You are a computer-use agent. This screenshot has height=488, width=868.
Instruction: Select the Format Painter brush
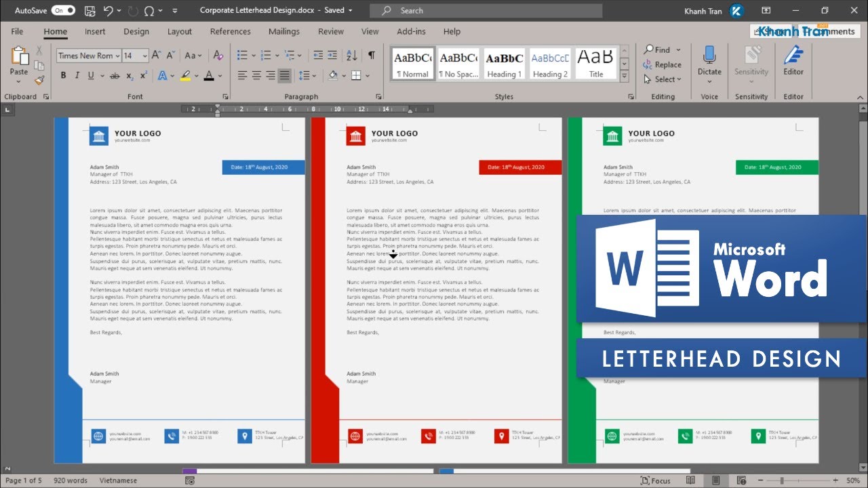click(x=39, y=79)
